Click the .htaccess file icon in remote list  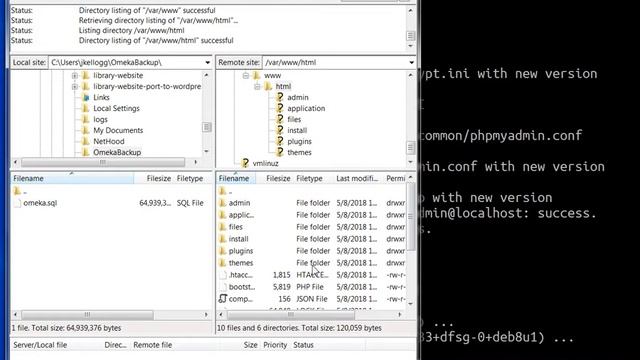click(x=222, y=275)
